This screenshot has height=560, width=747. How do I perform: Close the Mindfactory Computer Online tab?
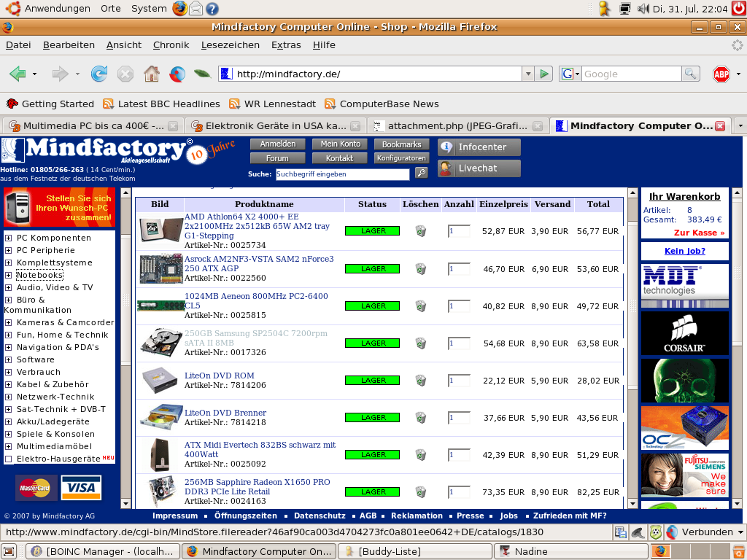click(720, 125)
